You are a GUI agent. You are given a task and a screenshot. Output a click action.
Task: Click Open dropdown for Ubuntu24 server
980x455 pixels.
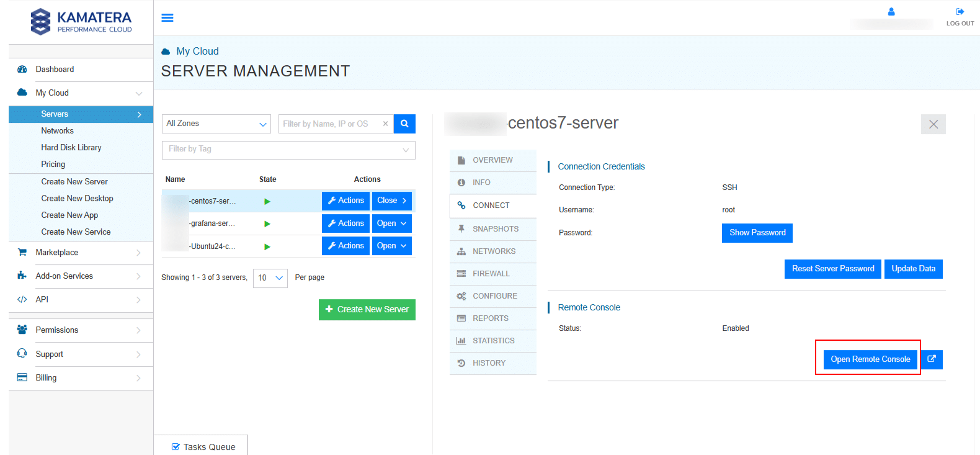tap(392, 246)
